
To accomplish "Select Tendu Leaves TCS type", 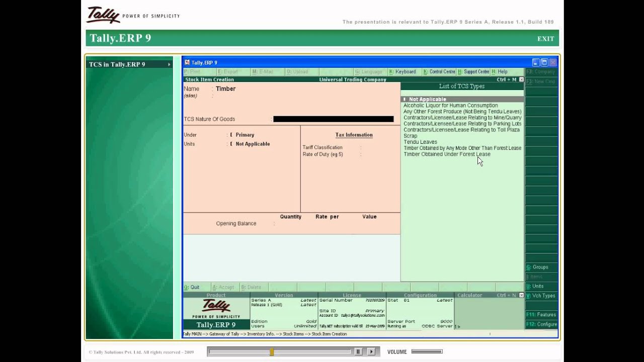I will point(420,142).
